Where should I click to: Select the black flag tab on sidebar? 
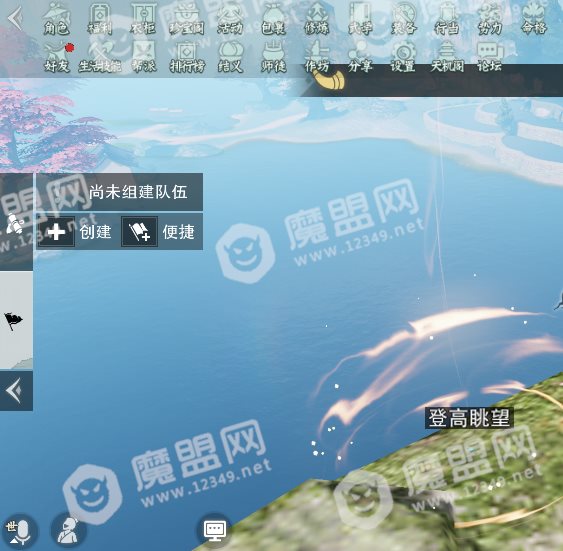pyautogui.click(x=16, y=320)
